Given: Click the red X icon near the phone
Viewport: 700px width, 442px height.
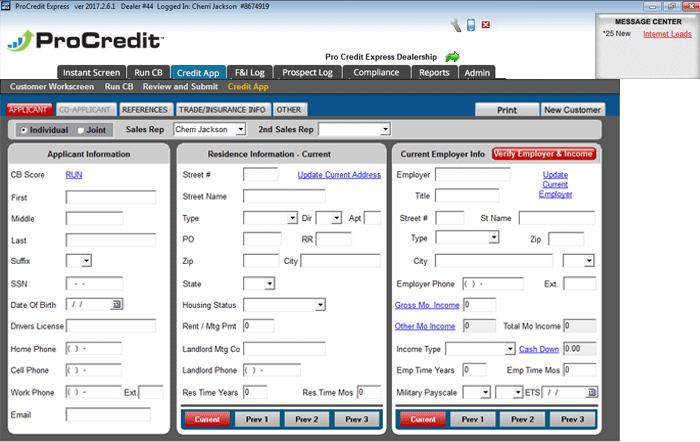Looking at the screenshot, I should [486, 25].
